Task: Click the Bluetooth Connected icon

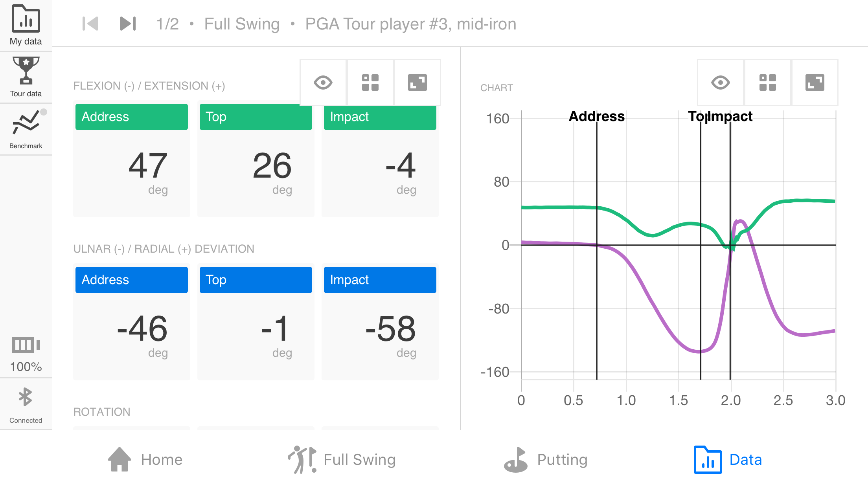Action: pos(26,404)
